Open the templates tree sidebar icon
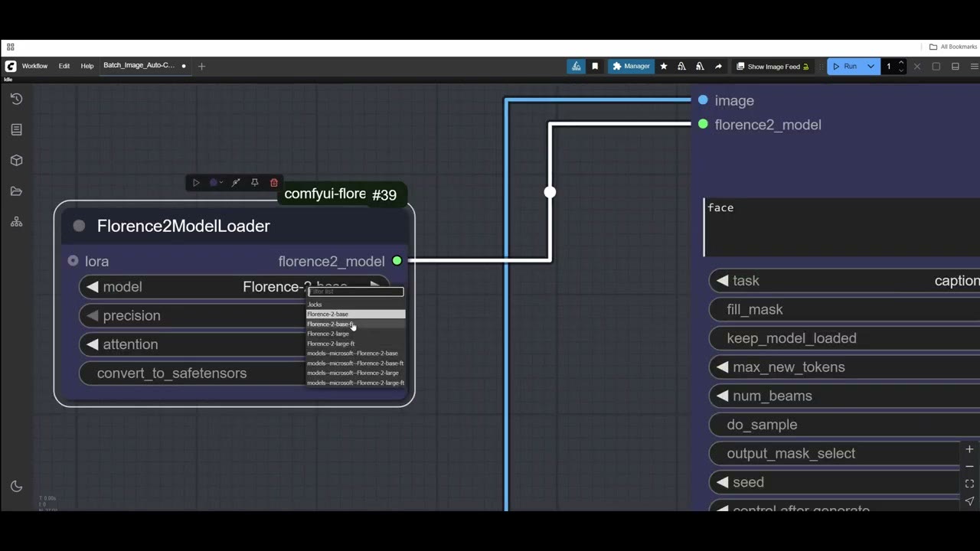The width and height of the screenshot is (980, 551). (16, 222)
